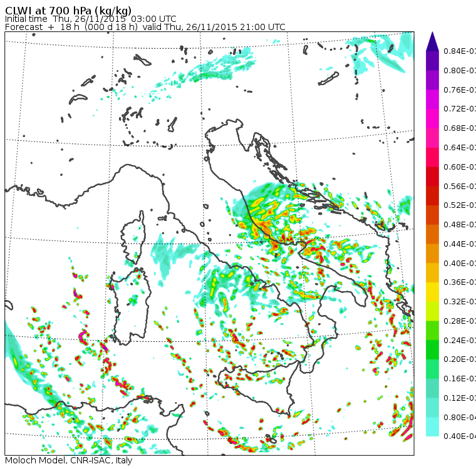Click the red colorbar swatch between 0.56E-03 and 0.60E-03
Image resolution: width=476 pixels, height=469 pixels.
(x=432, y=177)
